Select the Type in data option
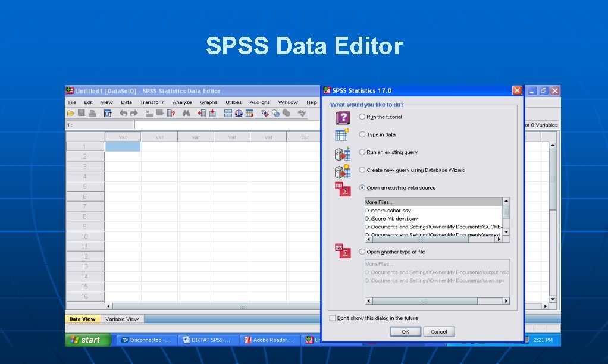The image size is (608, 364). coord(362,134)
